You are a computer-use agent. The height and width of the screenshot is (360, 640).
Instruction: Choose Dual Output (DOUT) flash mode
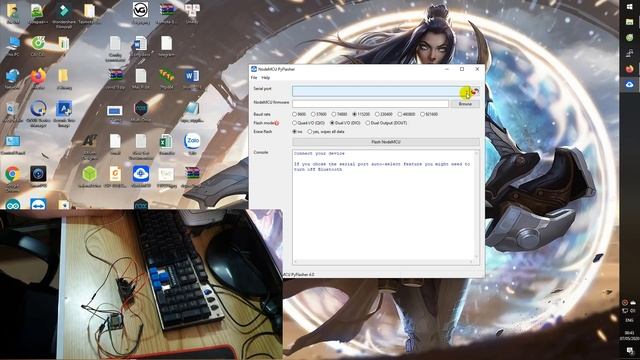(x=387, y=123)
